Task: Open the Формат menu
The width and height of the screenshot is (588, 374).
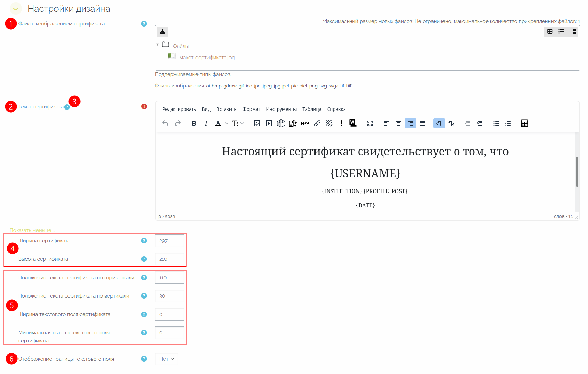Action: 251,109
